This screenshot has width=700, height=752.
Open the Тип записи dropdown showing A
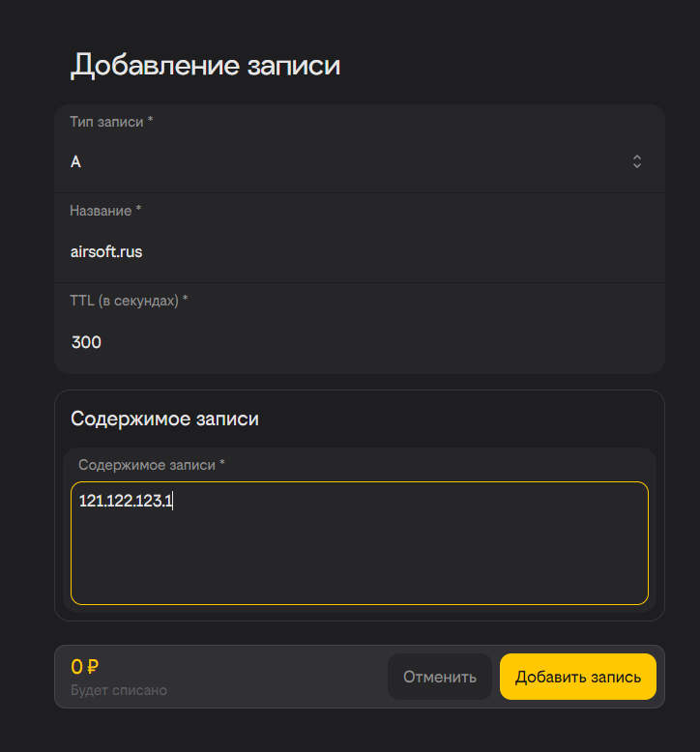coord(348,161)
